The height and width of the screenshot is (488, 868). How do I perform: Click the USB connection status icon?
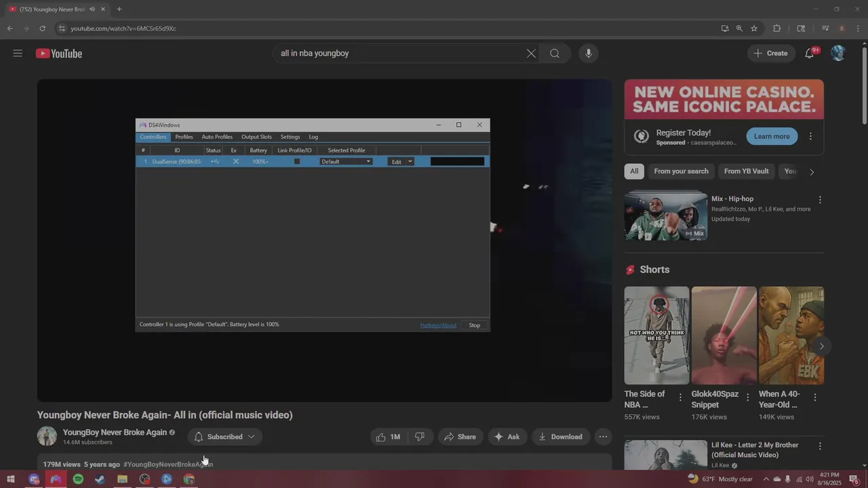(x=214, y=161)
